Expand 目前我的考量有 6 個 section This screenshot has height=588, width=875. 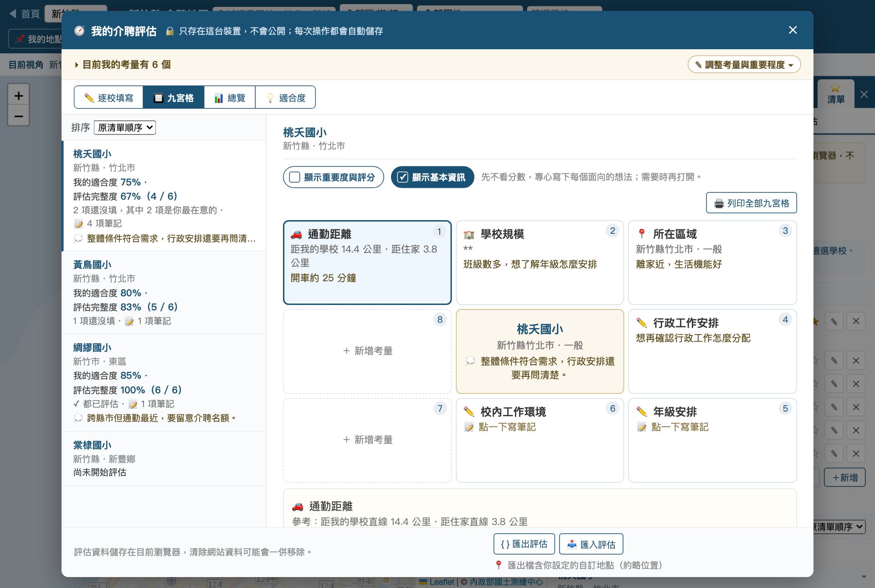click(123, 65)
